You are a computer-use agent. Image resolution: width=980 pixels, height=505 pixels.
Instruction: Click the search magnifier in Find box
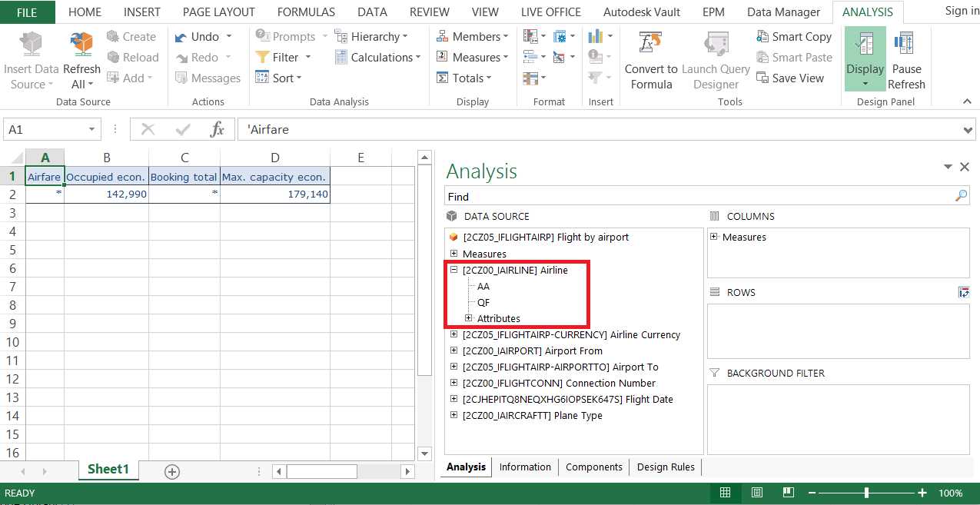(x=961, y=197)
